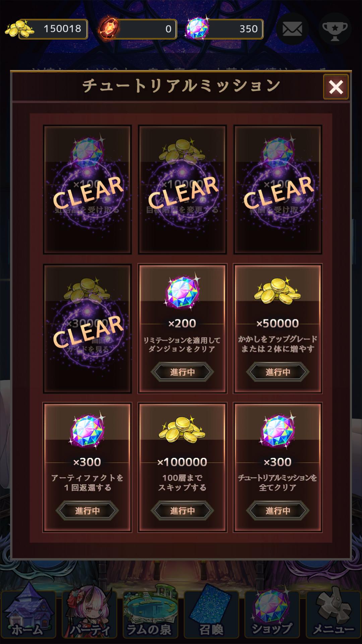The width and height of the screenshot is (362, 644).
Task: Tap 進行中 under ×50000 coin mission
Action: pos(278,372)
